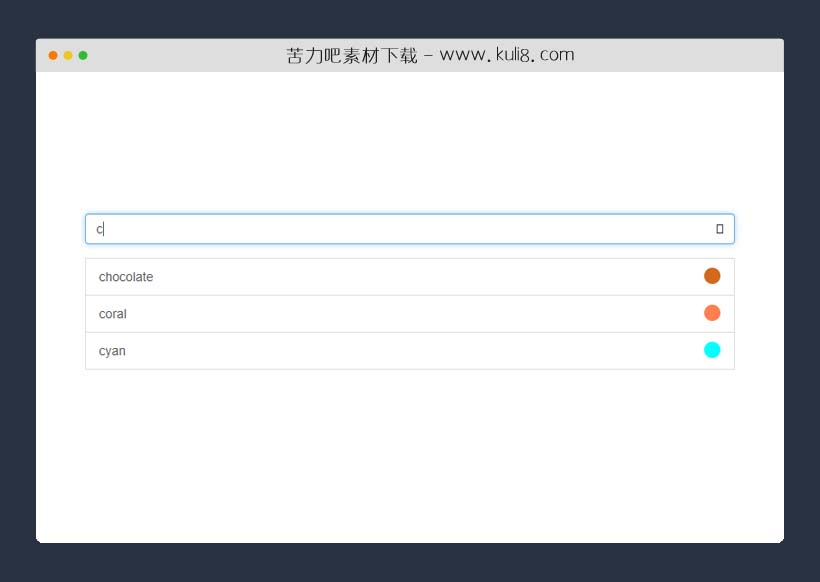This screenshot has width=820, height=582.
Task: Choose the "chocolate" suggestion text
Action: coord(126,277)
